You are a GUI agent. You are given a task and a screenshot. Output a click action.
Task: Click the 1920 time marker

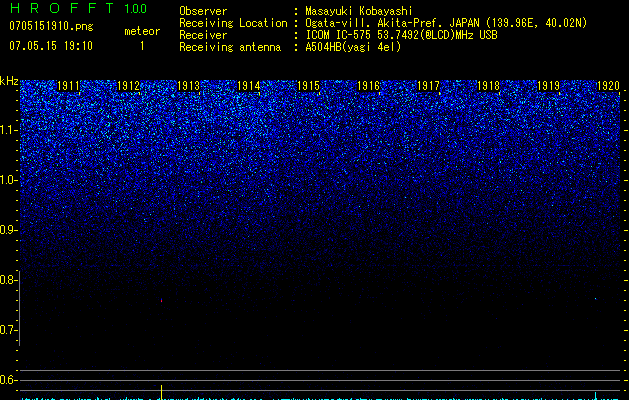(x=608, y=86)
